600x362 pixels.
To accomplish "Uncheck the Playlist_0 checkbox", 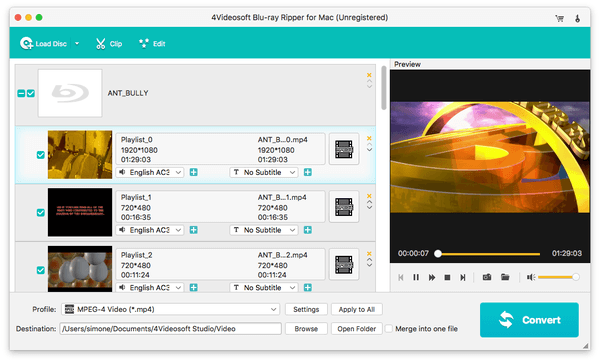I will (x=41, y=155).
